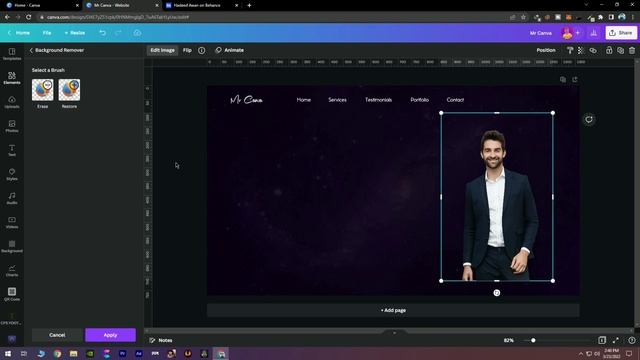Viewport: 640px width, 360px height.
Task: Open the Resize menu
Action: pos(75,33)
